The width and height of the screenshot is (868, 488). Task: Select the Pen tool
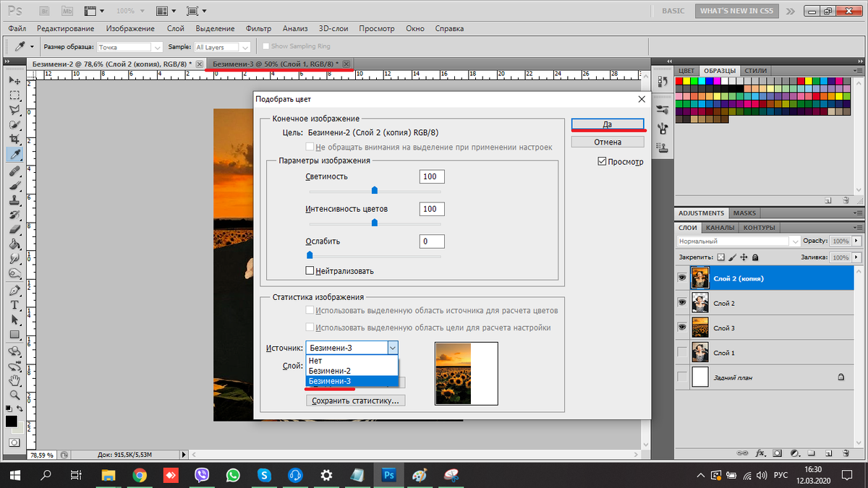[14, 290]
